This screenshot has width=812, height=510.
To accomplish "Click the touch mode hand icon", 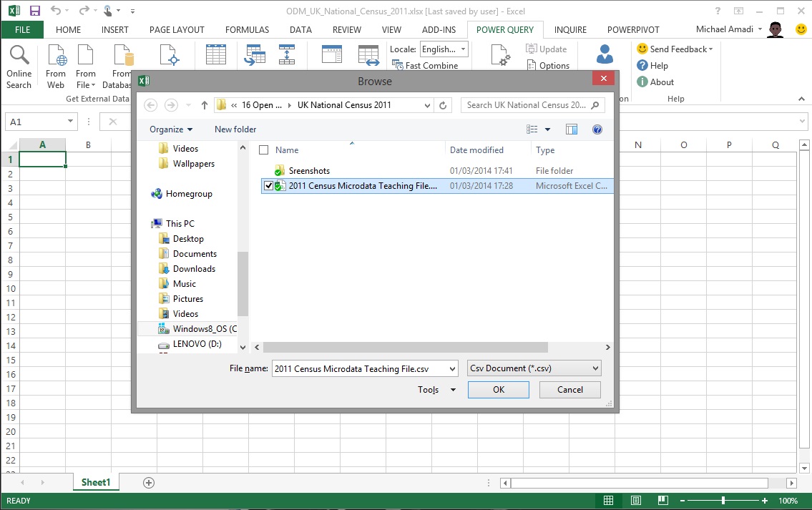I will point(108,10).
